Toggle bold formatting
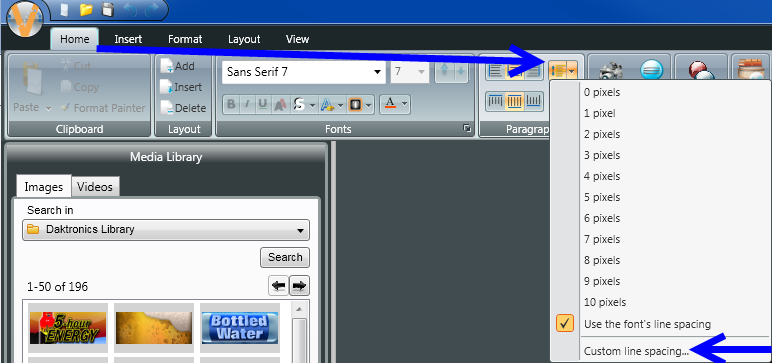The width and height of the screenshot is (772, 363). pos(231,104)
